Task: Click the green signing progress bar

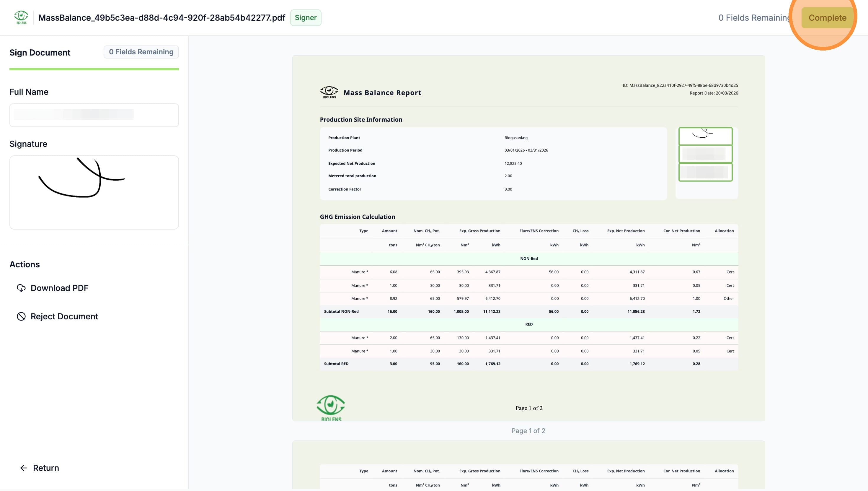Action: 94,69
